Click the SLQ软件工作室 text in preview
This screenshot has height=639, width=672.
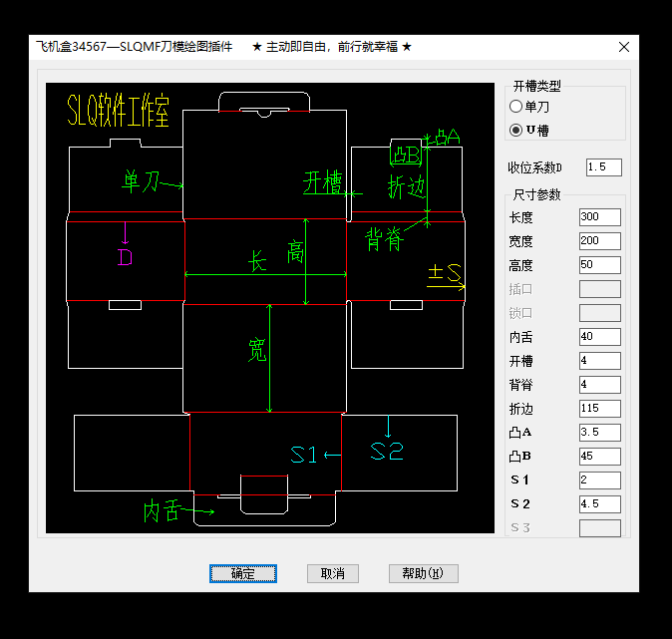118,111
